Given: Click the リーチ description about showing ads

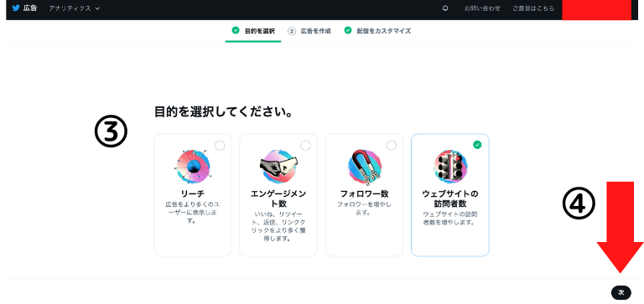Looking at the screenshot, I should [x=193, y=213].
